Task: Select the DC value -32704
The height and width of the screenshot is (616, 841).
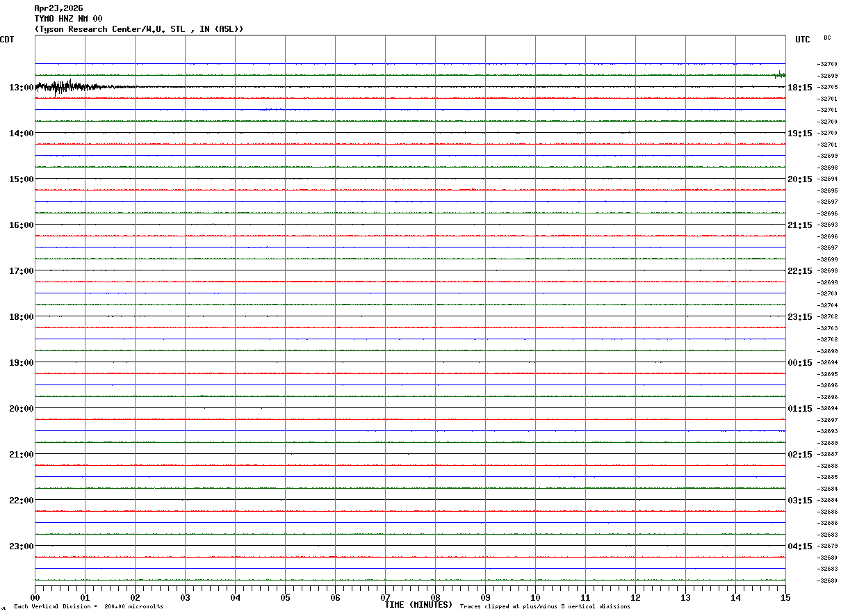Action: pos(828,305)
